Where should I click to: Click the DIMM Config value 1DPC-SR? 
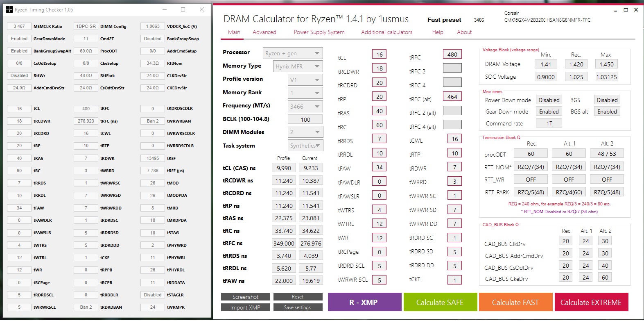86,26
